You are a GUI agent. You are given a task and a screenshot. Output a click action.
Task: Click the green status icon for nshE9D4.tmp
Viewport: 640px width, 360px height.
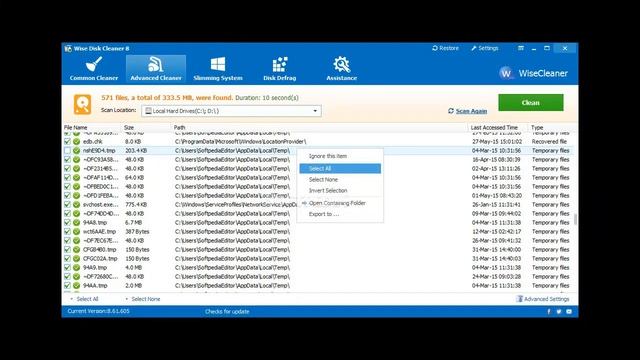tap(76, 151)
